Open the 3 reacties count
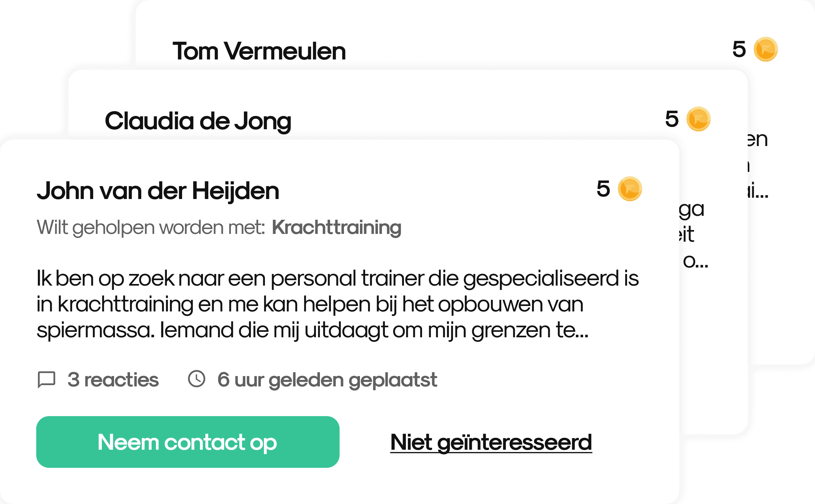The width and height of the screenshot is (815, 504). [x=113, y=380]
